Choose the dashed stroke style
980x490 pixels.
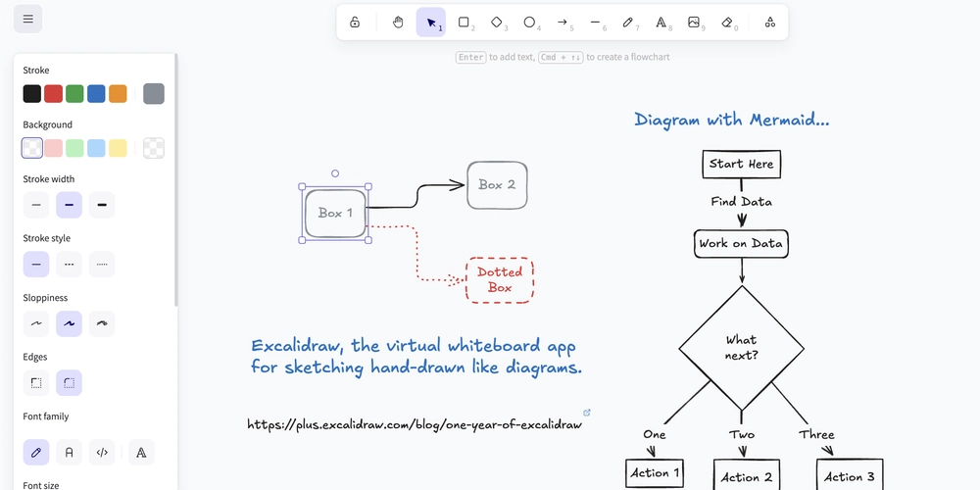click(69, 265)
